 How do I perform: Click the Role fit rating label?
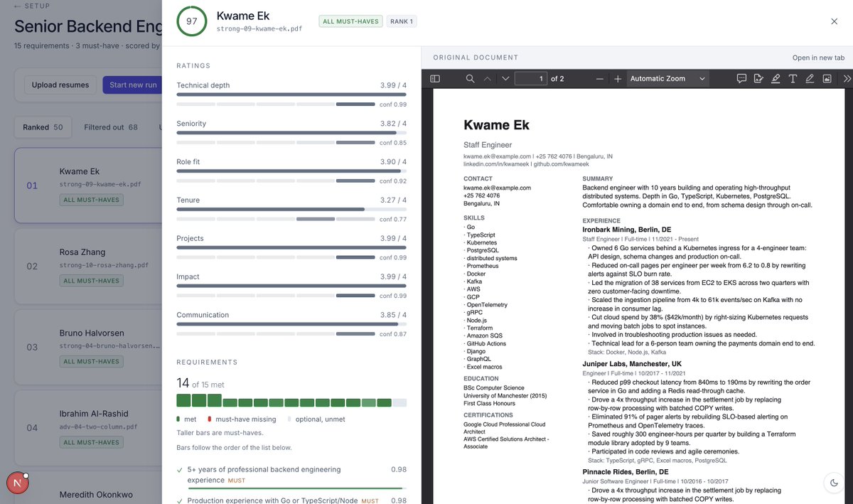188,162
